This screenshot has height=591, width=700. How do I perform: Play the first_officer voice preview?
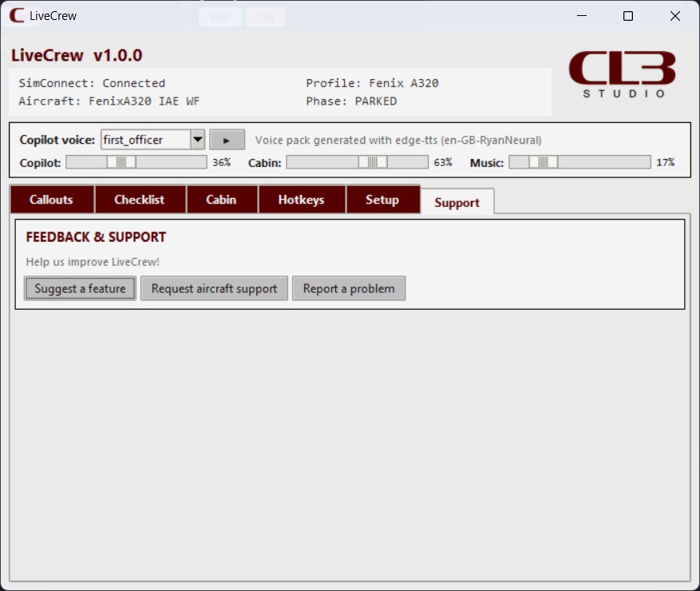[x=227, y=139]
